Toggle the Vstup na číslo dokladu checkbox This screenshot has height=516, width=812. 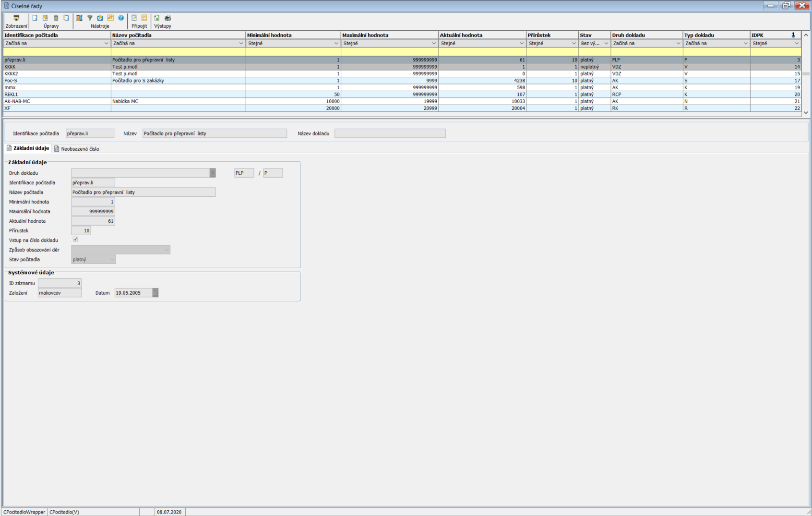[x=75, y=240]
